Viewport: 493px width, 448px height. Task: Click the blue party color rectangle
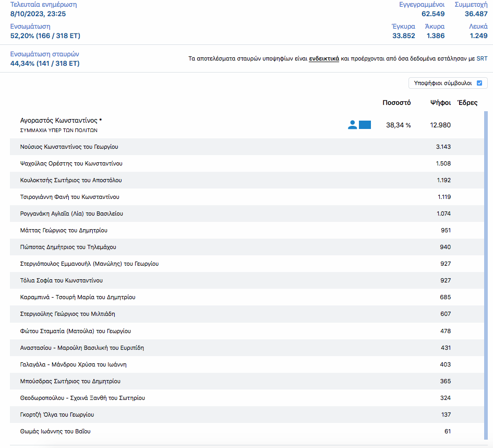point(365,125)
